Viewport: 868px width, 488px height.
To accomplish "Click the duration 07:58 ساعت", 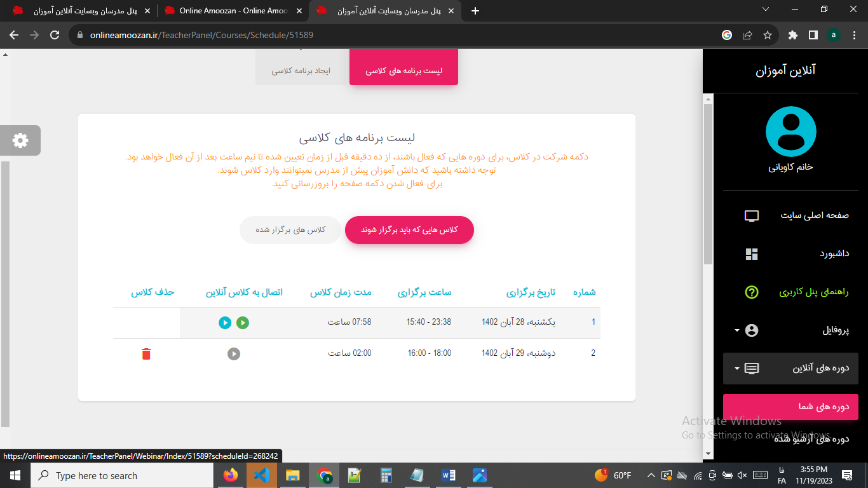I will coord(349,322).
